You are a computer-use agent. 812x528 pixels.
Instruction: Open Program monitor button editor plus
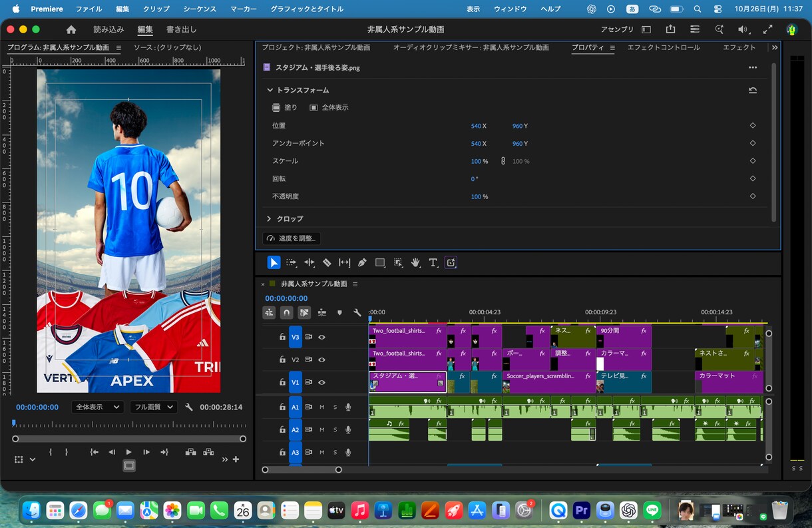pyautogui.click(x=236, y=459)
